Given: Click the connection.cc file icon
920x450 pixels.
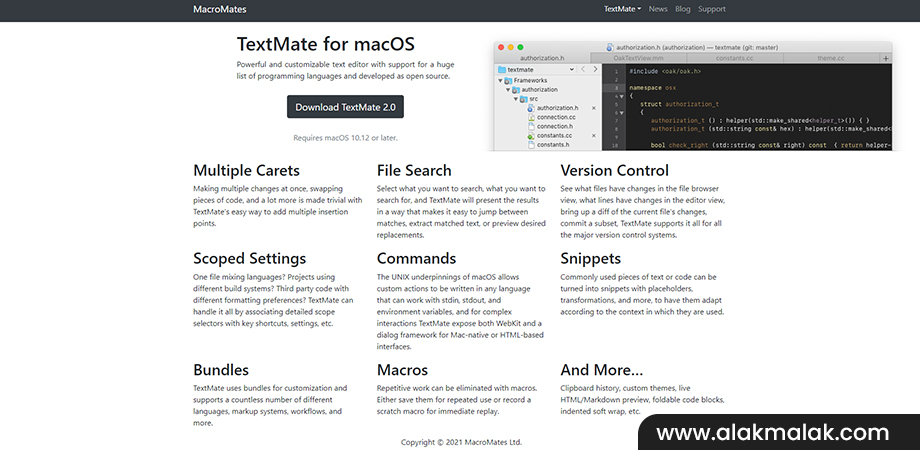Looking at the screenshot, I should pos(531,117).
